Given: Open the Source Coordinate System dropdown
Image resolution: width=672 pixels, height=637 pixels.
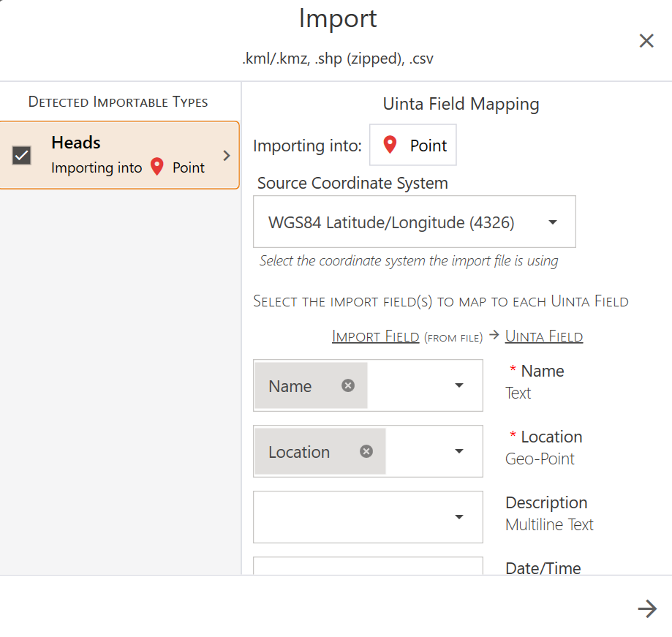Looking at the screenshot, I should click(553, 222).
